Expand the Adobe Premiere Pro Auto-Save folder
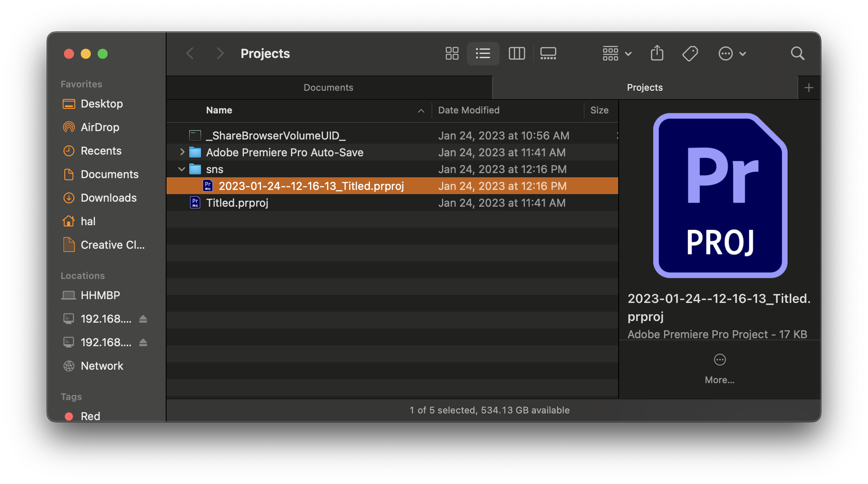This screenshot has height=484, width=868. point(182,152)
